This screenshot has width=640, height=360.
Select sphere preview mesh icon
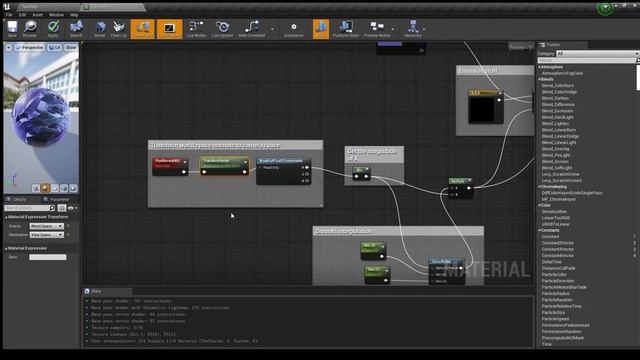click(45, 188)
